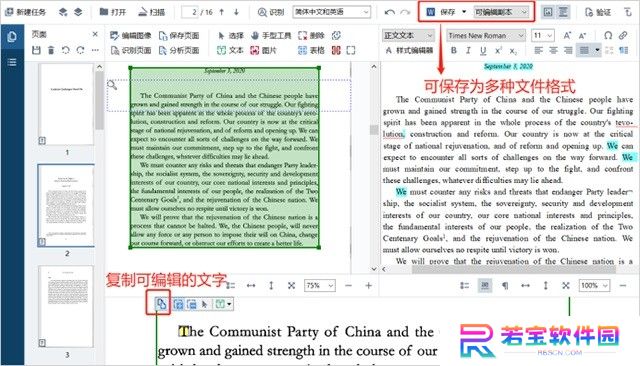
Task: Activate the 手型工具 hand tool
Action: click(x=271, y=36)
